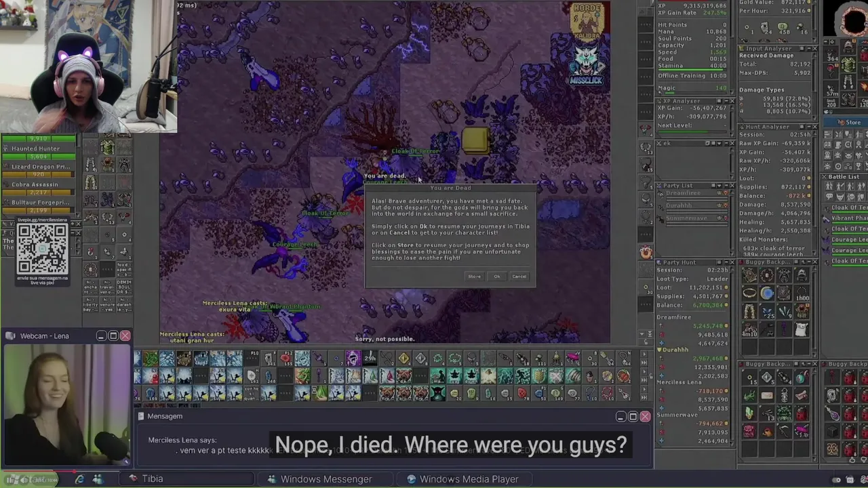
Task: Select Durahhh in the Party List
Action: [x=679, y=205]
